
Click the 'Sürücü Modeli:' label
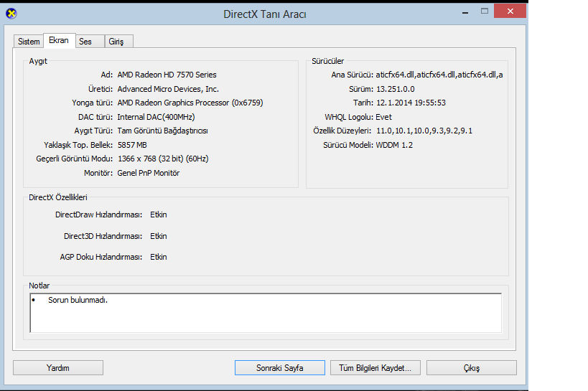click(348, 145)
